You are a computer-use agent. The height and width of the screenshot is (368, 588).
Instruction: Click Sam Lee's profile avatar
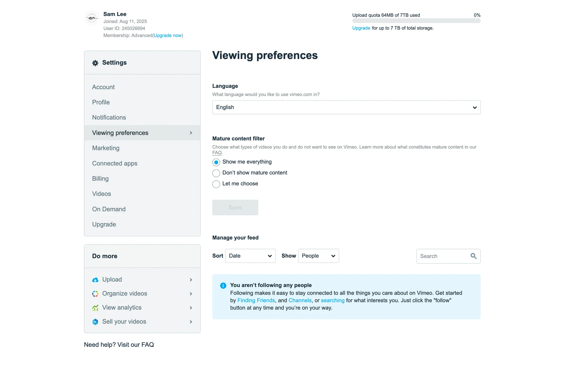(x=92, y=18)
